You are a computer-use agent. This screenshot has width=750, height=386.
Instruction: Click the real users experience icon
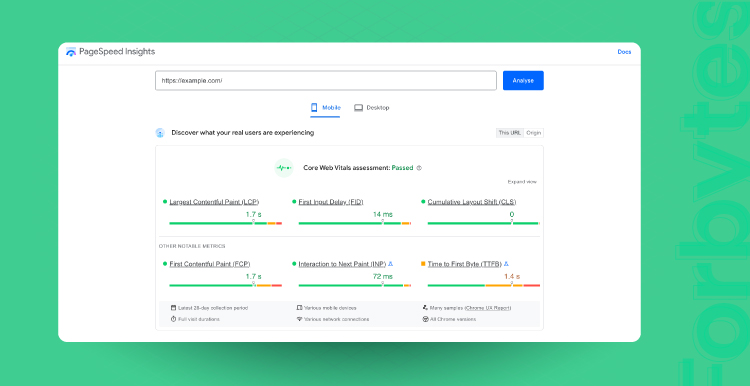point(160,133)
